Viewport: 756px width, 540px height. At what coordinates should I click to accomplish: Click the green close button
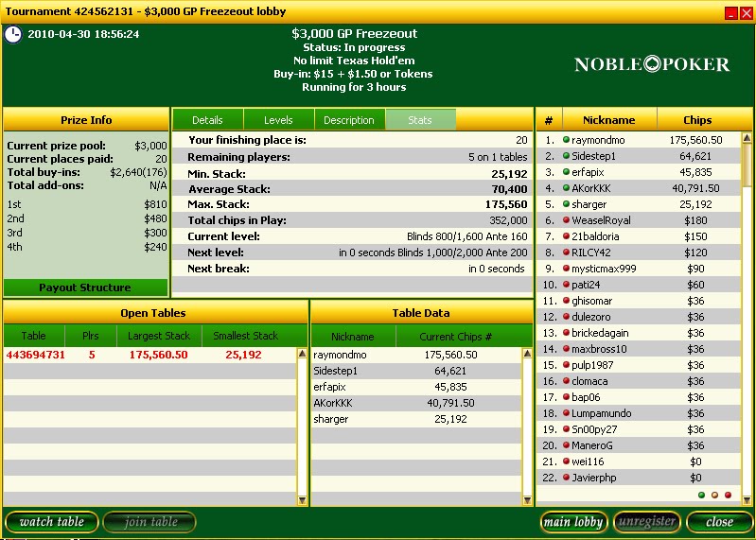tap(719, 522)
